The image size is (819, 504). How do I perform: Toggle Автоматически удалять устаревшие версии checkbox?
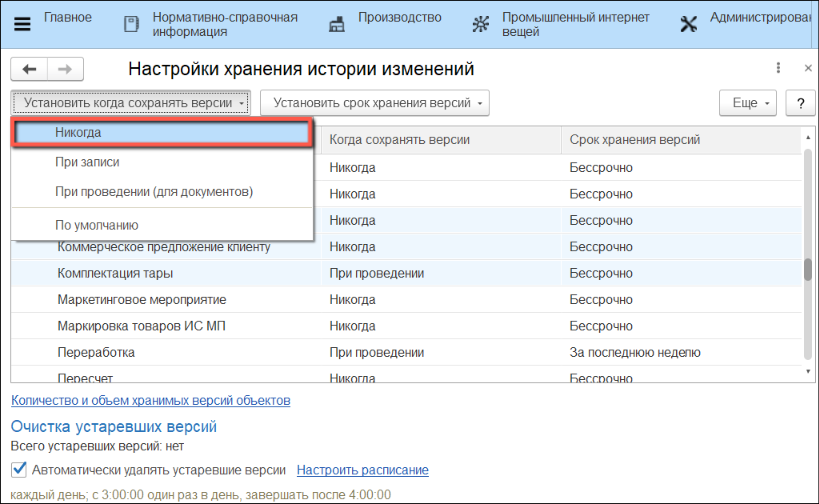pos(19,469)
